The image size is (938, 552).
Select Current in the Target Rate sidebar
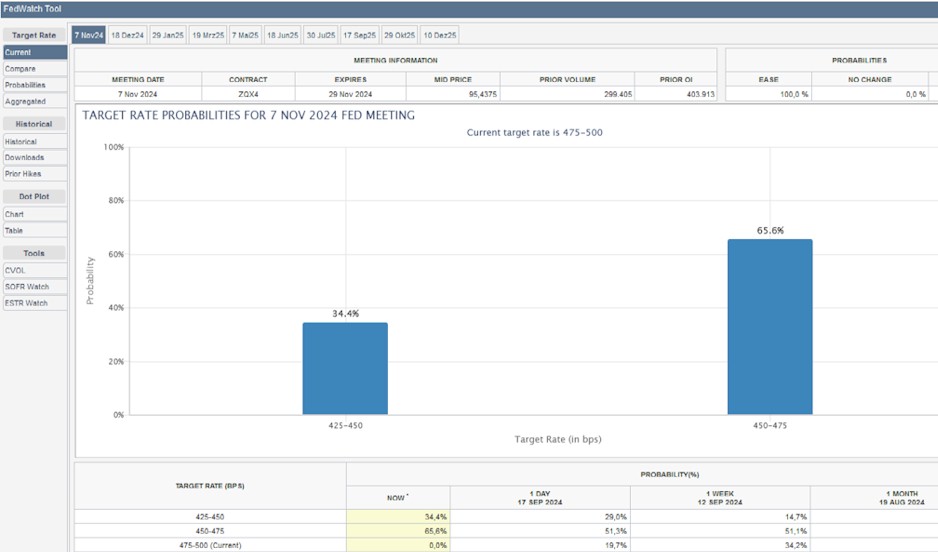[x=35, y=53]
